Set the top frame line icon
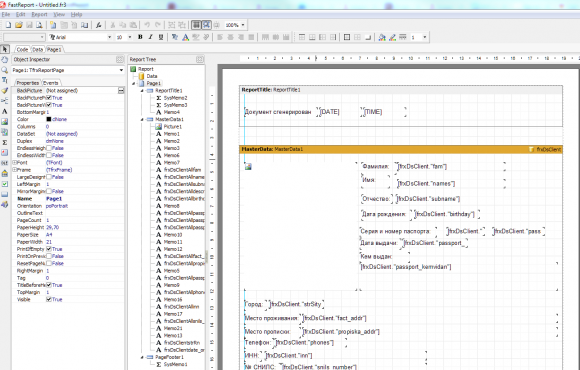The width and height of the screenshot is (580, 370). coord(302,37)
